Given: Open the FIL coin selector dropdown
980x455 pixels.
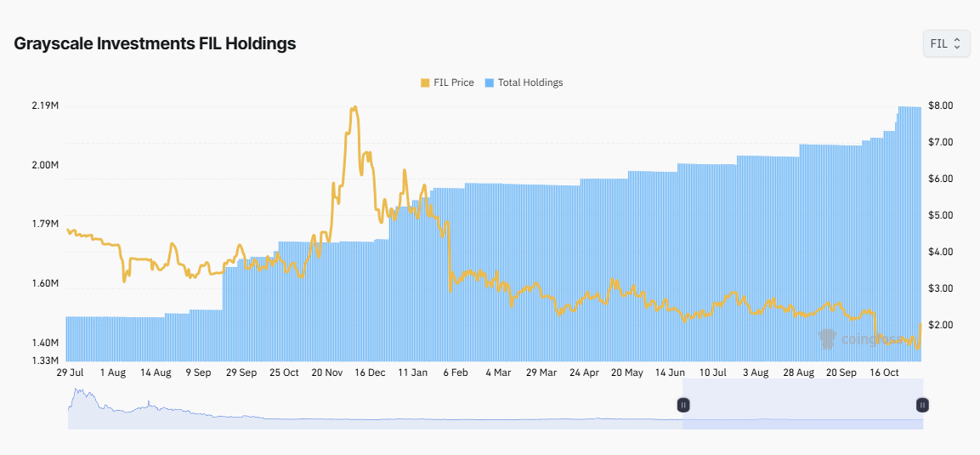Looking at the screenshot, I should 946,43.
